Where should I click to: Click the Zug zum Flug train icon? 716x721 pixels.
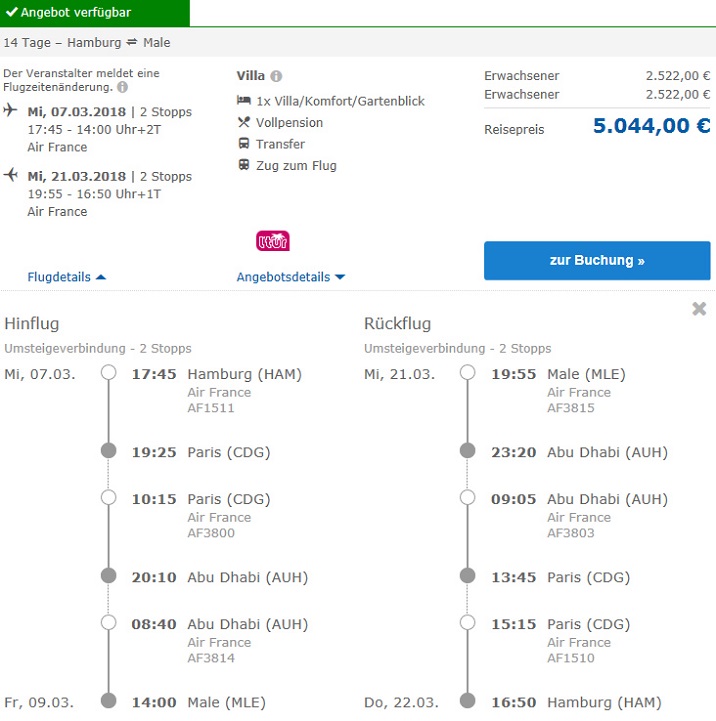(243, 165)
